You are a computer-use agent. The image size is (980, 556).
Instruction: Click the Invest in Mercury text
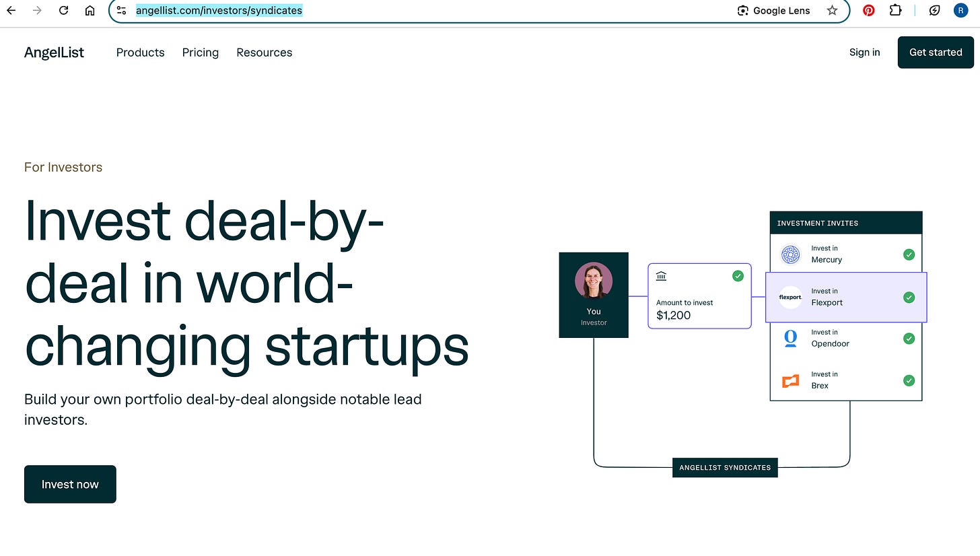[827, 254]
